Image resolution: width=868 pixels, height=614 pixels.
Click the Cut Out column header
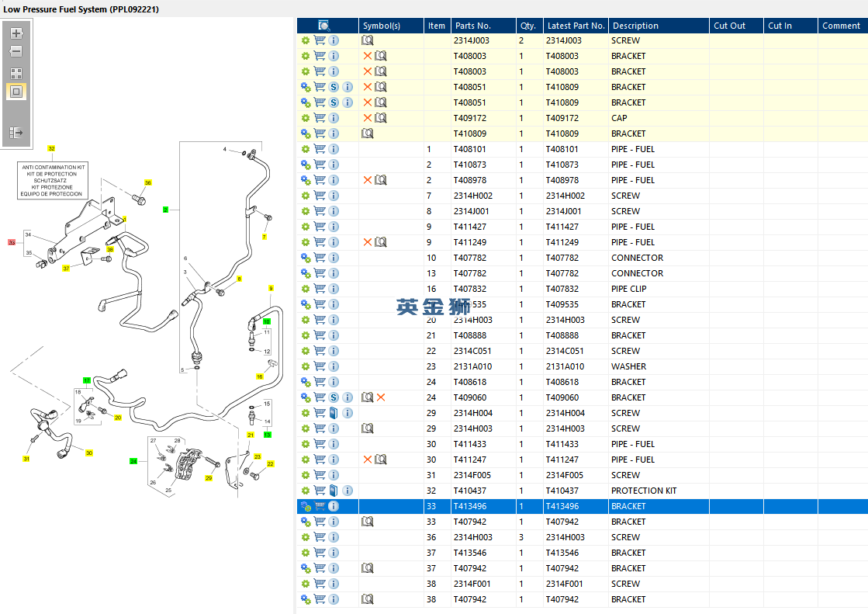729,26
